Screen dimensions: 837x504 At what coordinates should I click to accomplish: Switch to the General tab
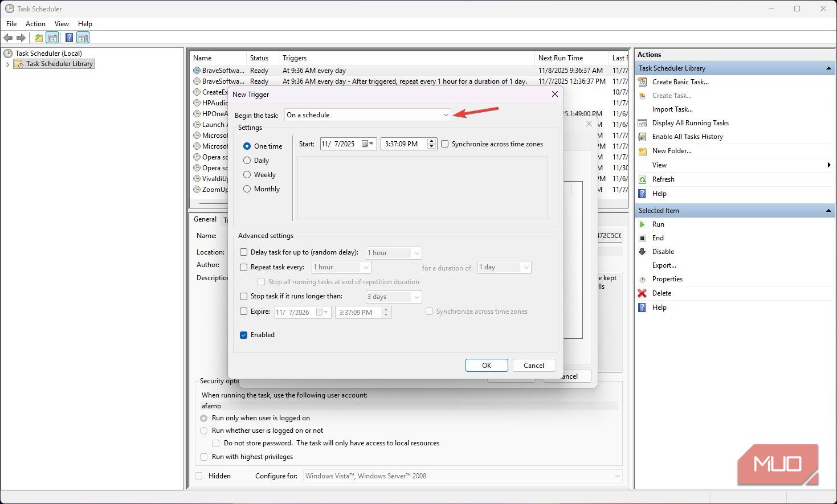[x=205, y=219]
